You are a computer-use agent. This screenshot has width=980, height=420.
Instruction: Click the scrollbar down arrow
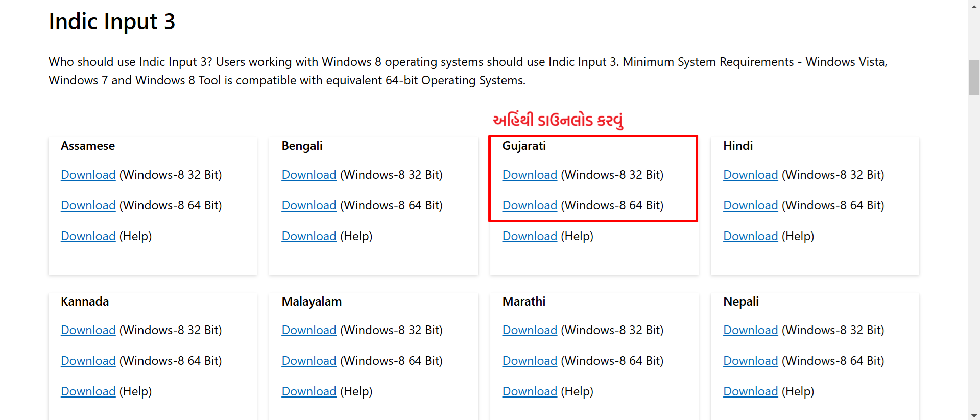[974, 415]
